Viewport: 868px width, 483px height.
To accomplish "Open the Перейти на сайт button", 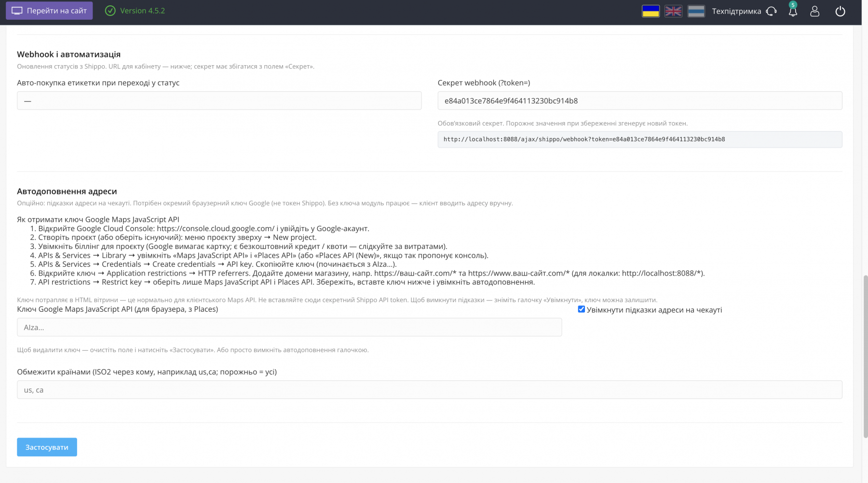I will pos(49,11).
